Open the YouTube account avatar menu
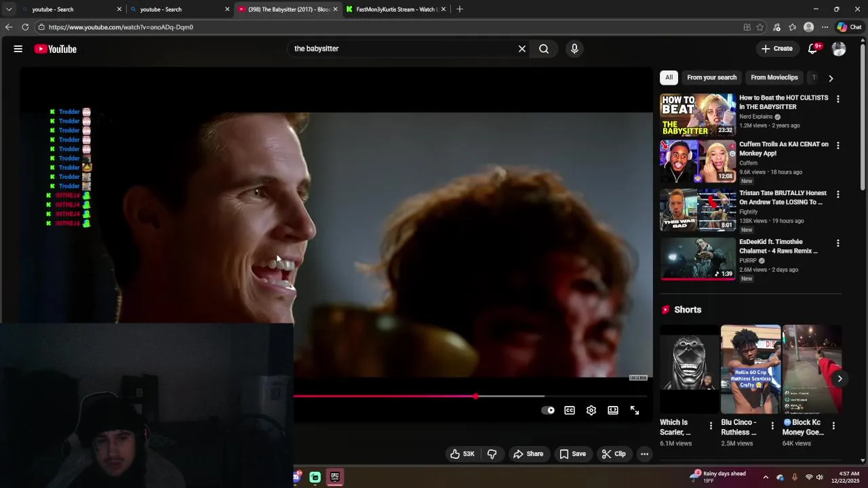This screenshot has width=868, height=488. (839, 49)
